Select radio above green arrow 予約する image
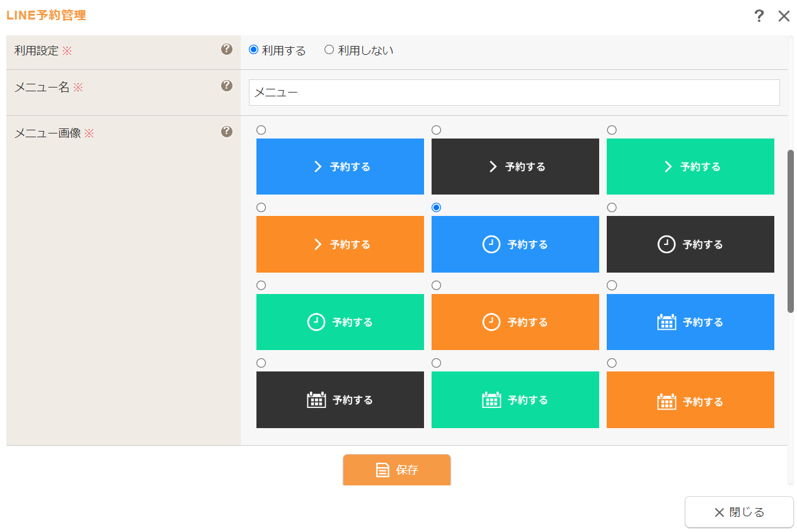Viewport: 797px width, 532px height. pos(612,130)
